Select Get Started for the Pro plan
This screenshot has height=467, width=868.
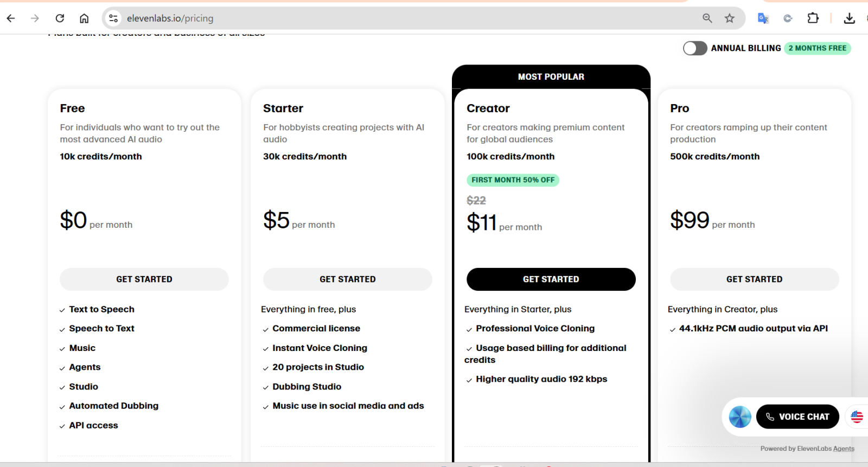754,279
